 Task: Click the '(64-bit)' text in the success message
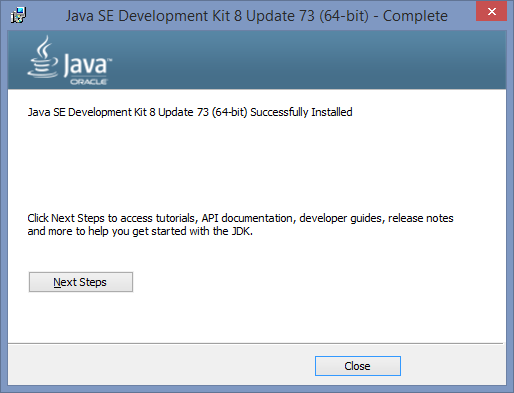pos(230,112)
